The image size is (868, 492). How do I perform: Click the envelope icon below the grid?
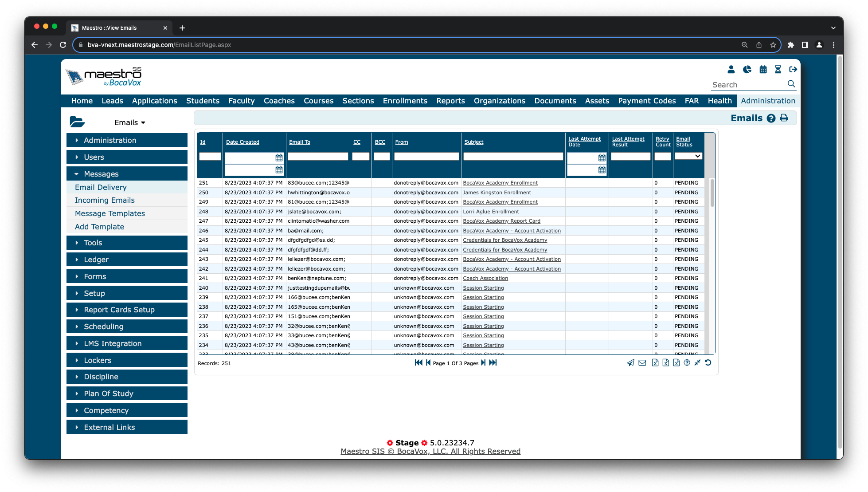642,363
